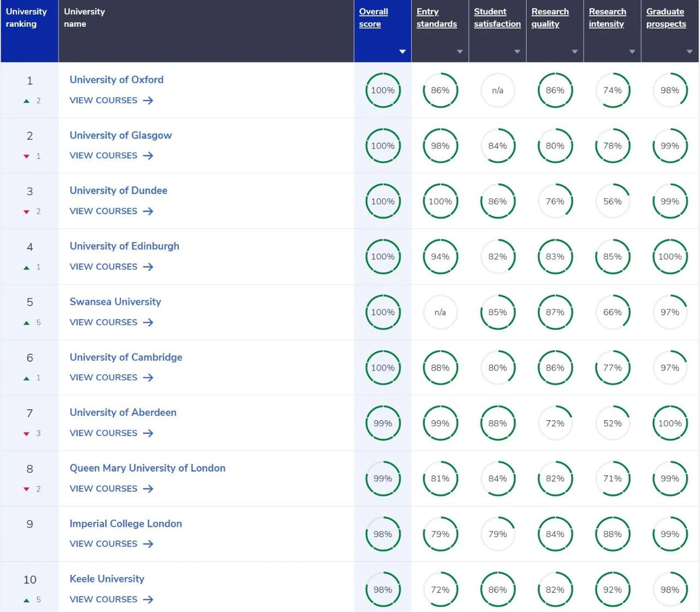
Task: Click Oxford's 100% overall score circle
Action: [x=383, y=91]
